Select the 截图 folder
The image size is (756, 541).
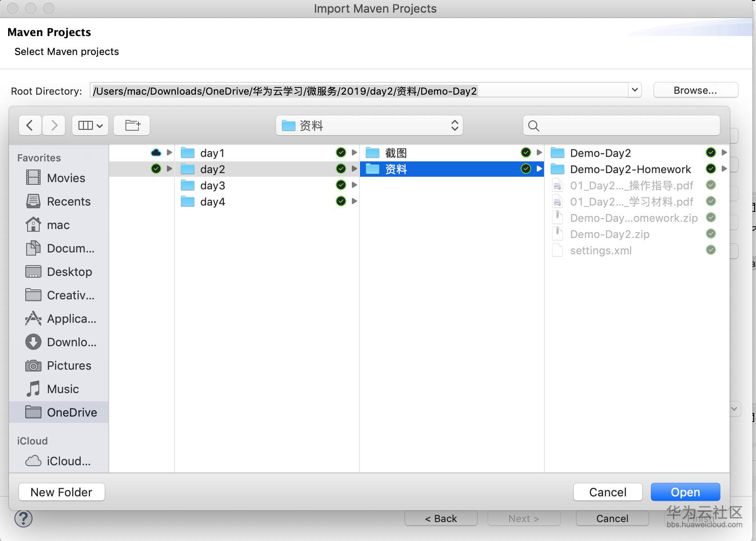pyautogui.click(x=452, y=153)
